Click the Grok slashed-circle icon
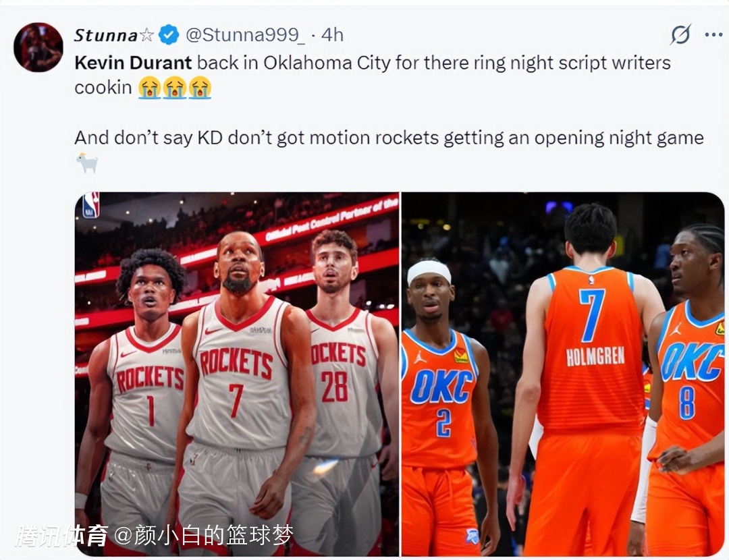The height and width of the screenshot is (560, 729). (x=680, y=34)
